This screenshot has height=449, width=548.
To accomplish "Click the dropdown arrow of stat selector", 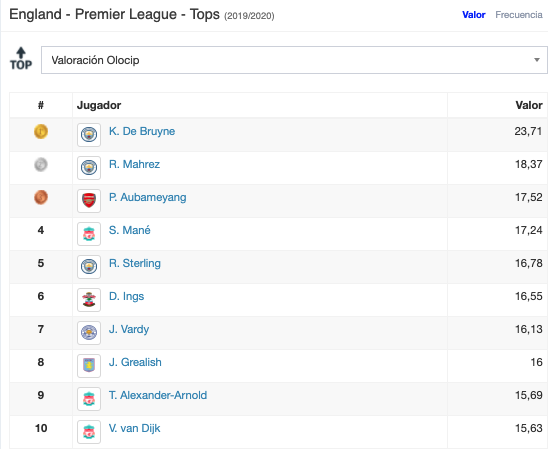I will (x=537, y=60).
